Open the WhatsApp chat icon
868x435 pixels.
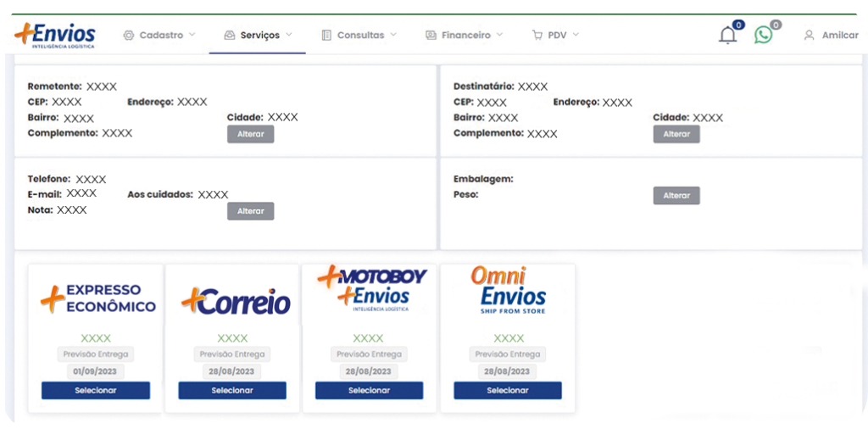point(764,35)
